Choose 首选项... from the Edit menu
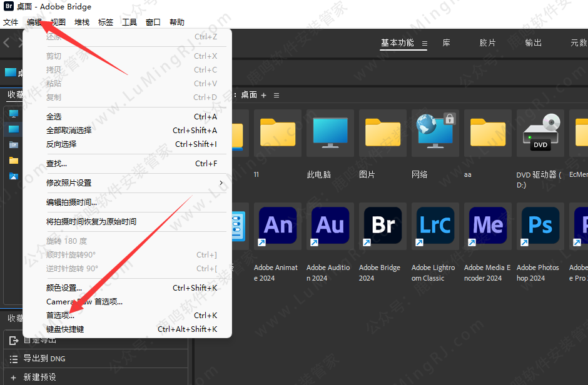 (x=60, y=316)
